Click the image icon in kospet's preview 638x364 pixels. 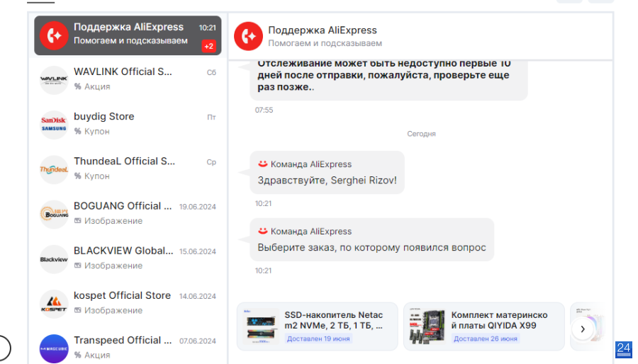click(x=78, y=310)
